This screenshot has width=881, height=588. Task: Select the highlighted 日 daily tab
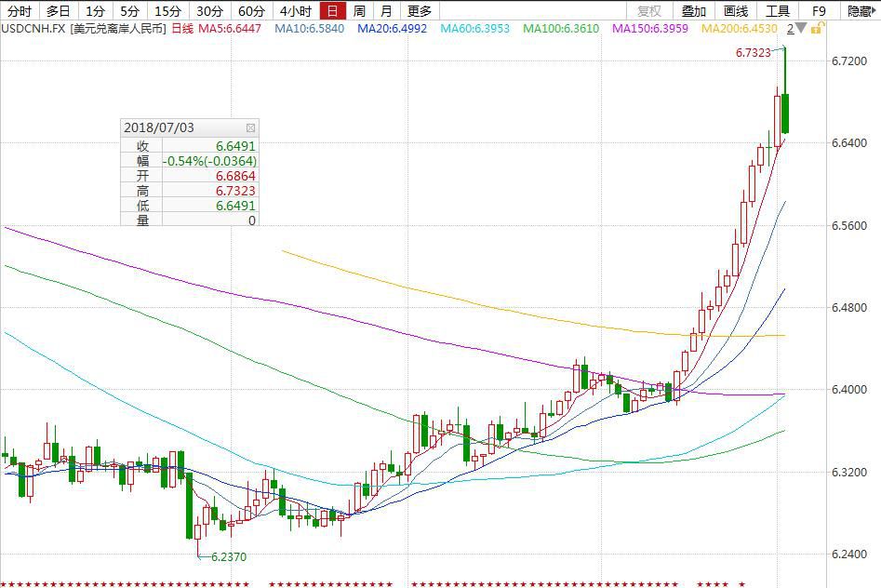(x=331, y=11)
